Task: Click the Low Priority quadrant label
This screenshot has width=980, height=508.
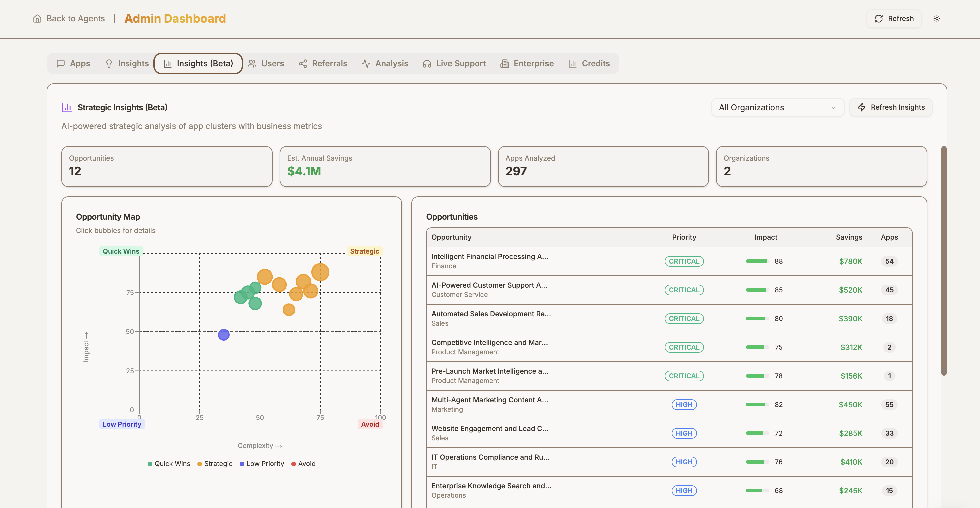Action: point(122,424)
